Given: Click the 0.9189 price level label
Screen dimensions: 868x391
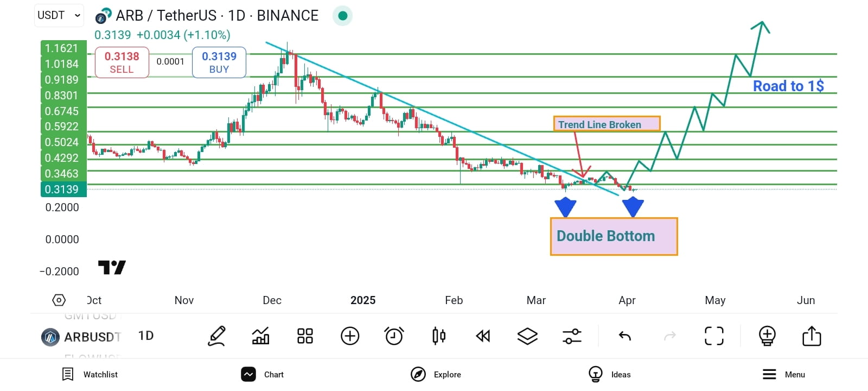Looking at the screenshot, I should point(63,80).
